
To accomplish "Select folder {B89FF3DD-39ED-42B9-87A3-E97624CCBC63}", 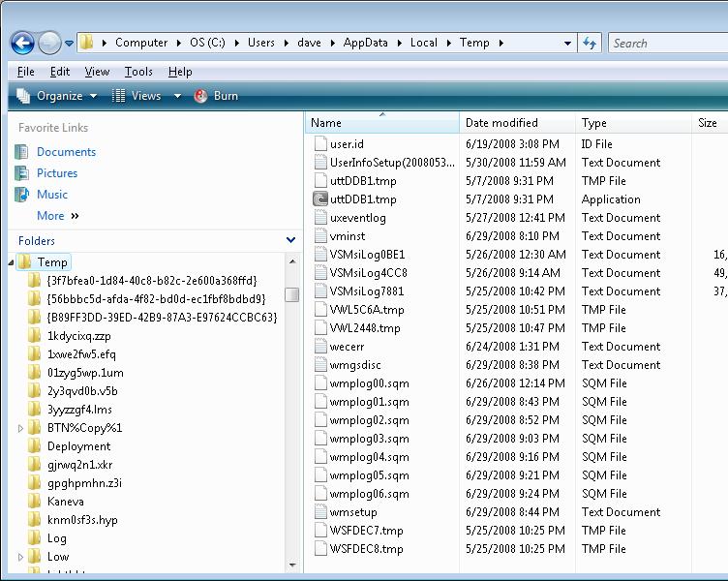I will point(162,318).
